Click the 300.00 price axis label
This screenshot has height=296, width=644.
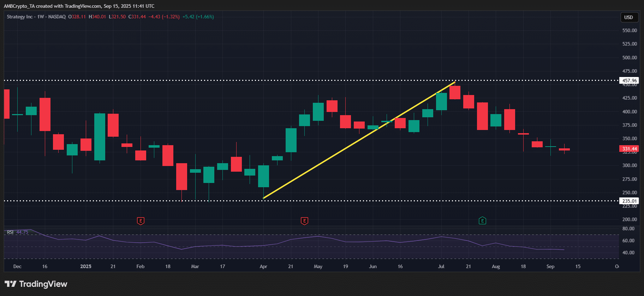[630, 165]
